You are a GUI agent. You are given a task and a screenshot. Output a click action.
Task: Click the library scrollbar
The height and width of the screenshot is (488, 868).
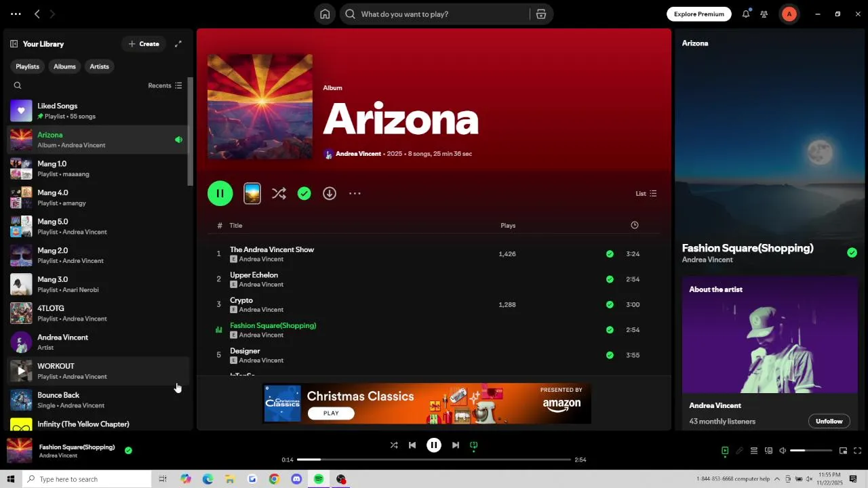(x=191, y=132)
